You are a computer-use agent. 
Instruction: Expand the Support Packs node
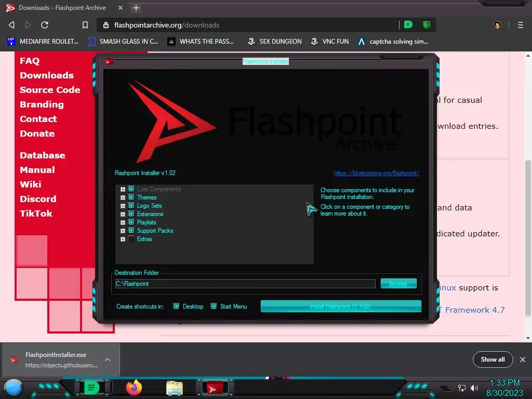pos(123,231)
